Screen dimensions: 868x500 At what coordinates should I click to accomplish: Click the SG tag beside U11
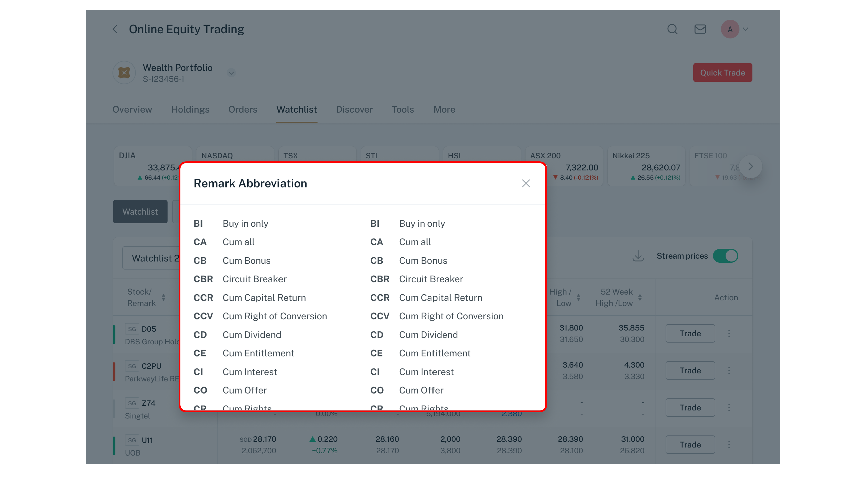click(x=132, y=440)
